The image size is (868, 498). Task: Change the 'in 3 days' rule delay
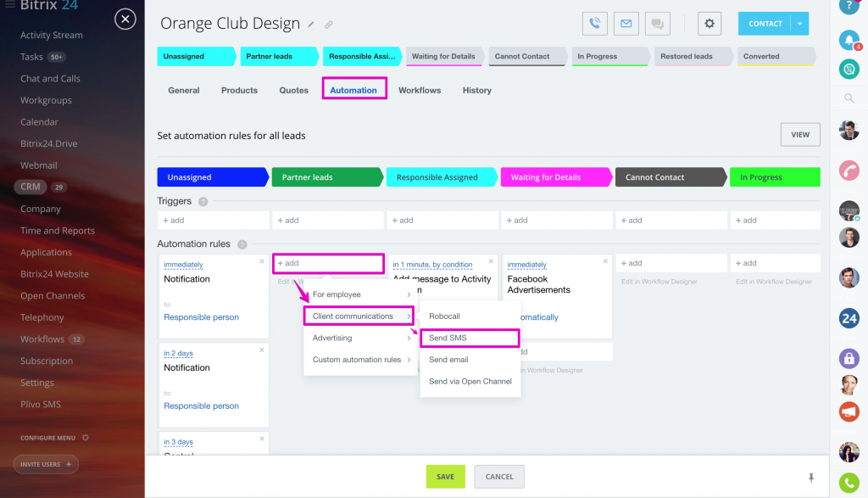pos(178,442)
